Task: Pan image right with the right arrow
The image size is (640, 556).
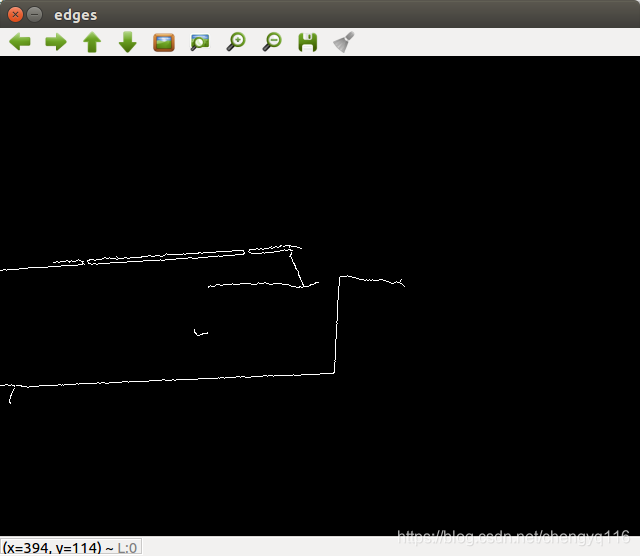Action: 56,42
